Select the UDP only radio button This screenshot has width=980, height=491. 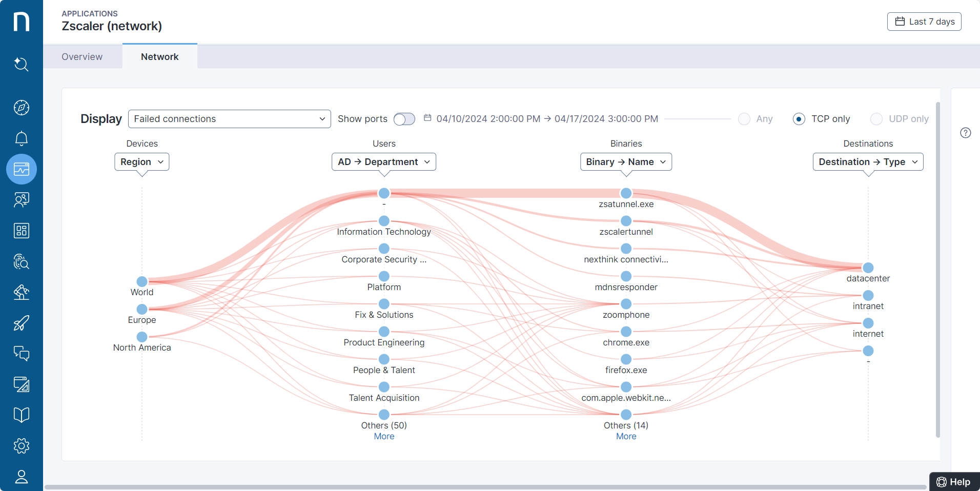click(876, 118)
